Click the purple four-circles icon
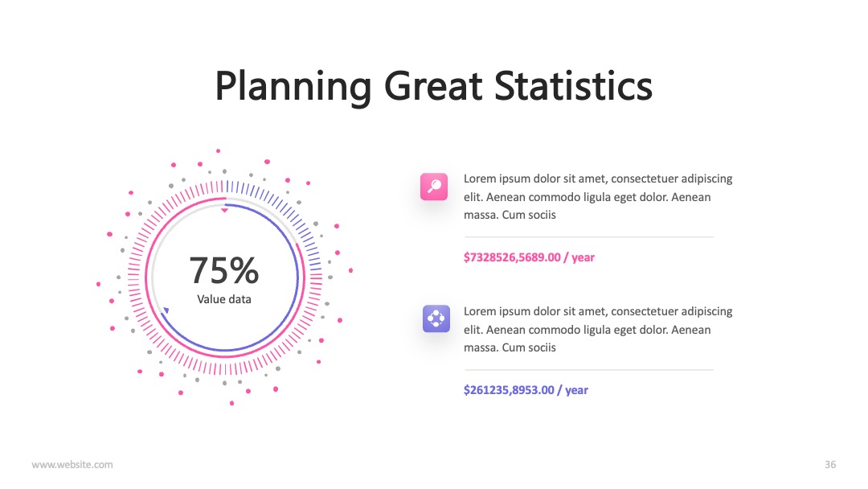Screen dimensions: 868x489 [436, 319]
